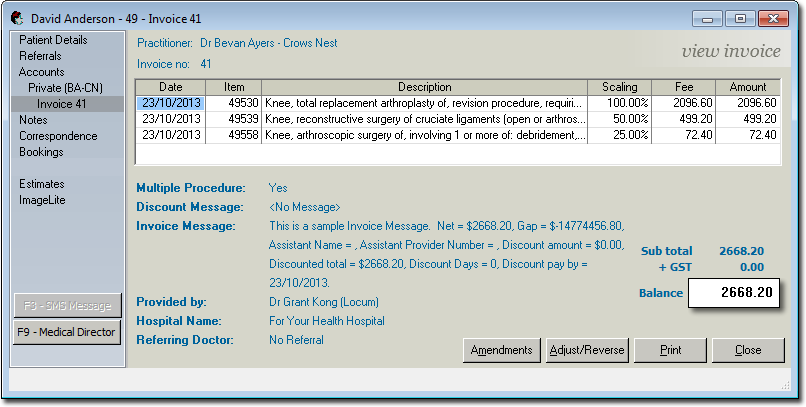Open Patient Details in sidebar
This screenshot has width=806, height=407.
[53, 40]
